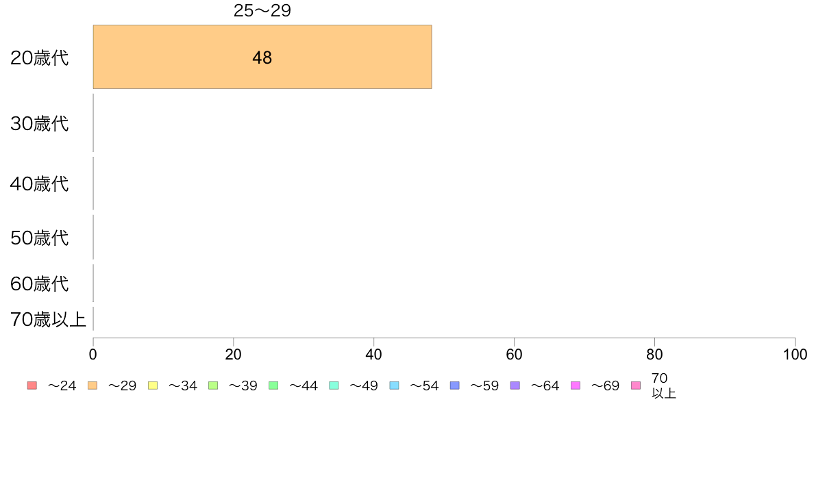Click the ~29 orange legend swatch

coord(92,386)
